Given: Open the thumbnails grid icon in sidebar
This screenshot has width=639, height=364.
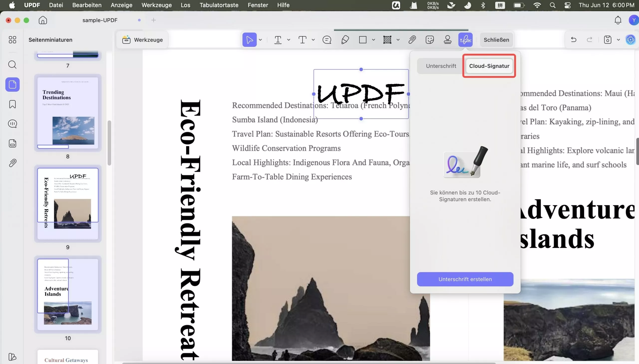Looking at the screenshot, I should coord(12,40).
